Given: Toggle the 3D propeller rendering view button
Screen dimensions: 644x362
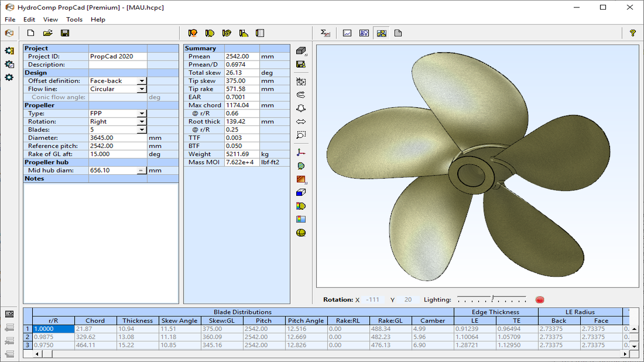Looking at the screenshot, I should tap(381, 33).
